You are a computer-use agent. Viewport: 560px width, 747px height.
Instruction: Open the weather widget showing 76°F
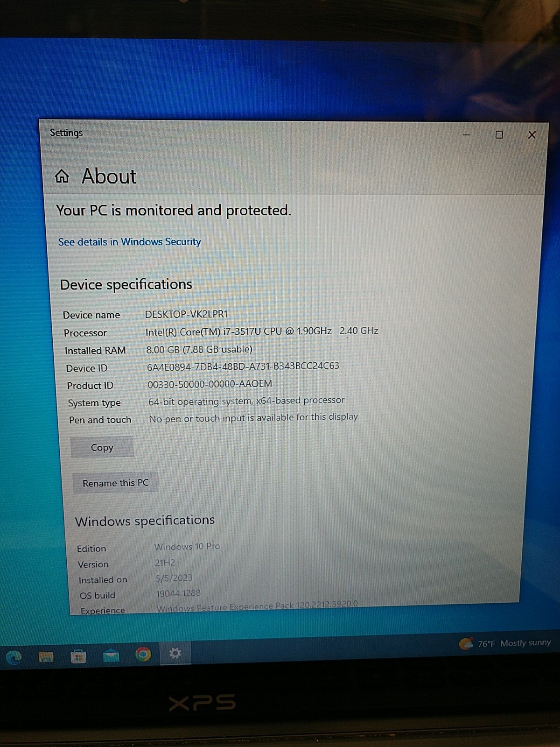tap(505, 643)
